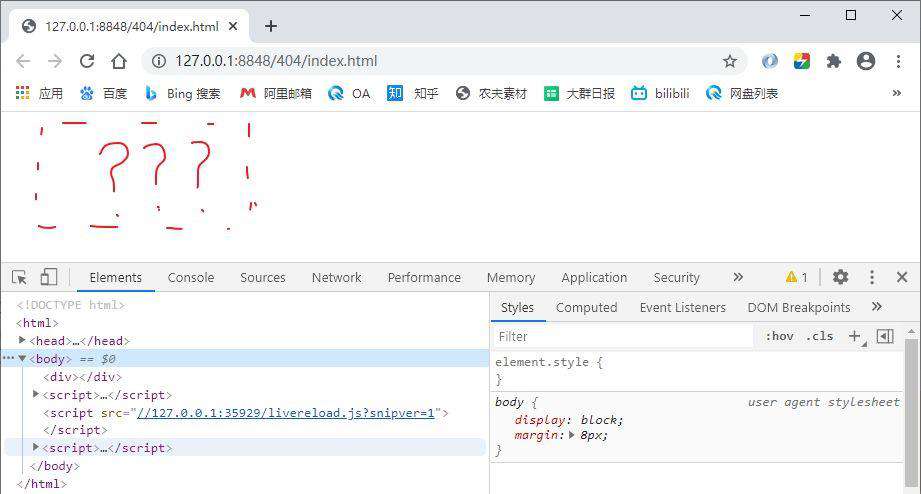
Task: Collapse the body element node
Action: click(x=22, y=358)
